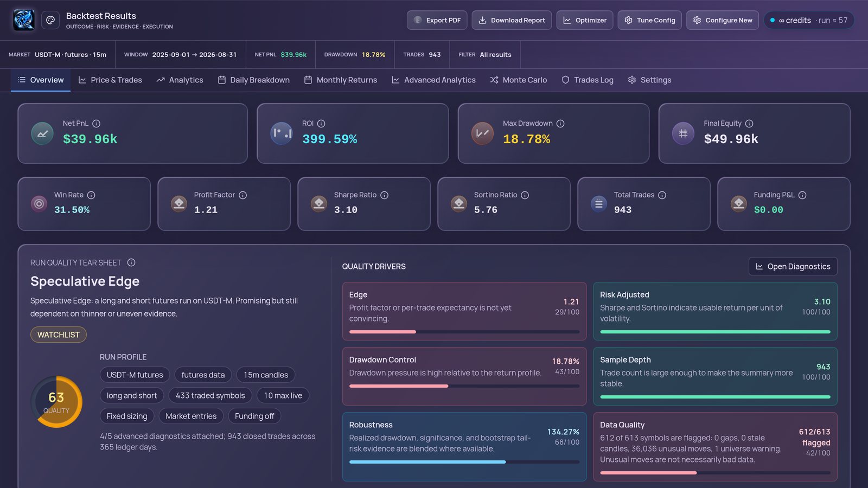Click the window date range value
This screenshot has height=488, width=868.
[x=194, y=55]
